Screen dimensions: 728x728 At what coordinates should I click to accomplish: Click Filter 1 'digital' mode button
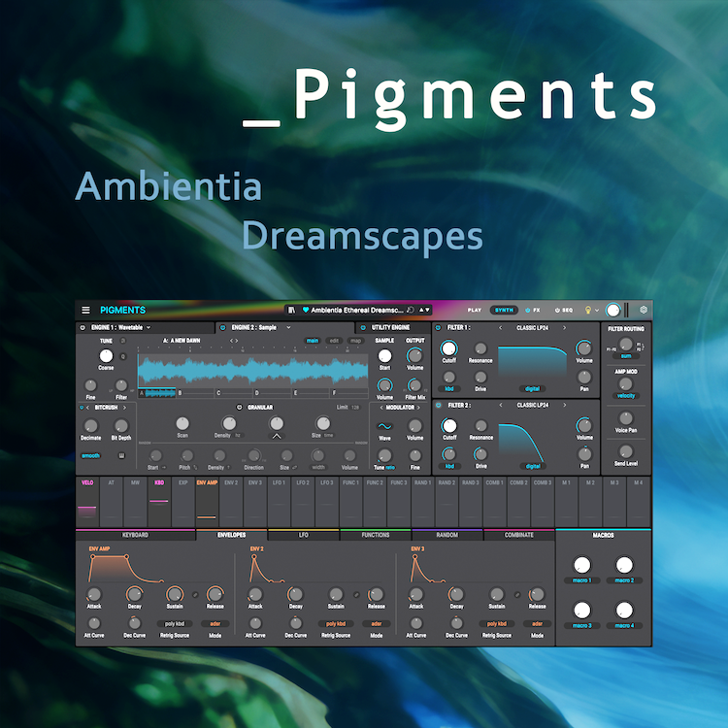(x=533, y=388)
